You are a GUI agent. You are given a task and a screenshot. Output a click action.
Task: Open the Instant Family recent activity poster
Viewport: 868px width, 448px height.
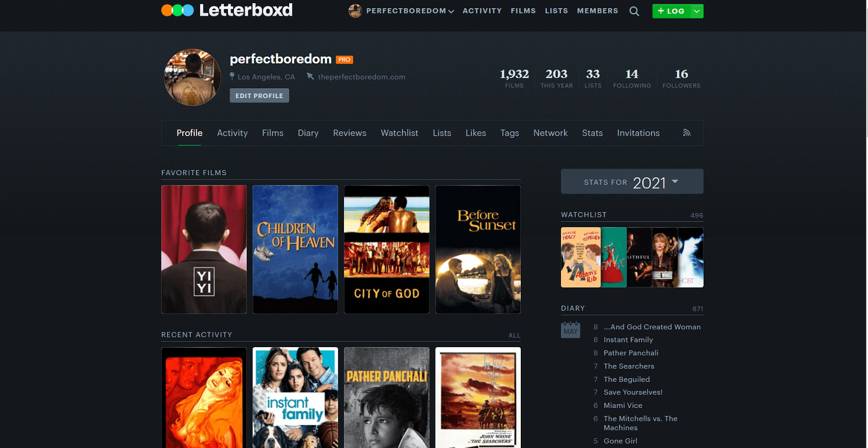pos(295,398)
